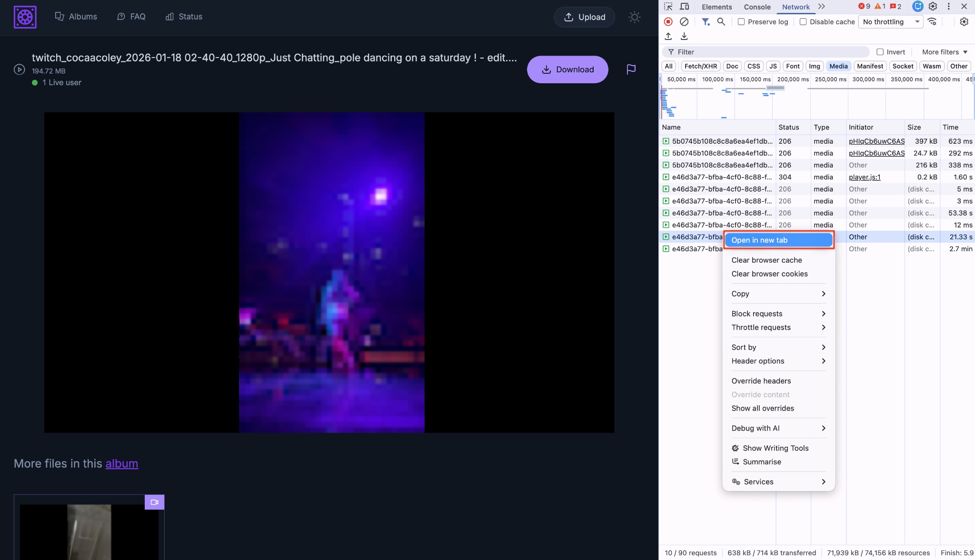The width and height of the screenshot is (975, 560).
Task: Click the inspect element picker icon
Action: click(x=668, y=7)
